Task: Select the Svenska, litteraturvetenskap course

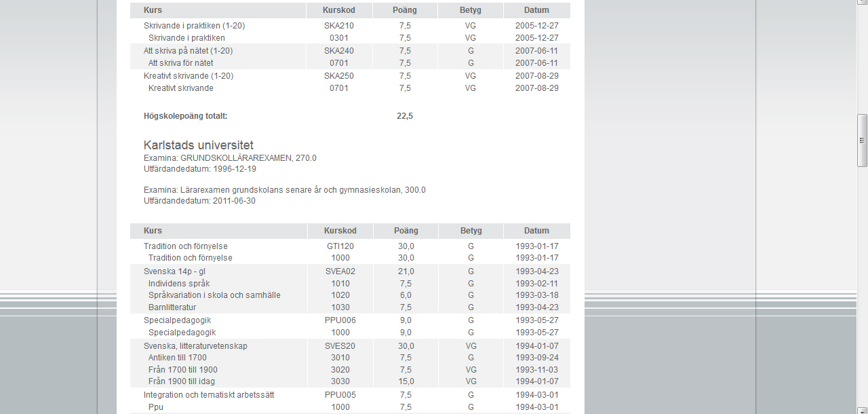Action: [x=195, y=346]
